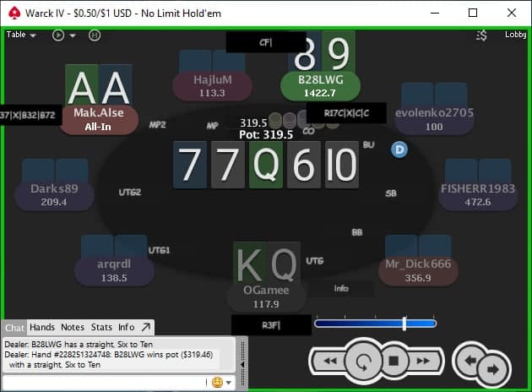Click into the chat message input field
The image size is (532, 392).
point(104,383)
